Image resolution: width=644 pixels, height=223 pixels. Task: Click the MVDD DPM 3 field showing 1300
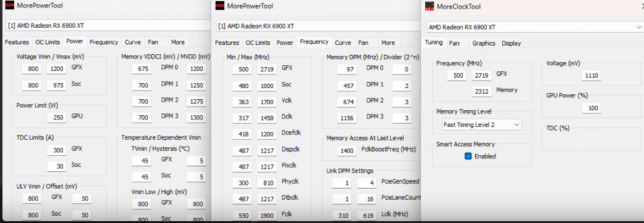click(197, 118)
